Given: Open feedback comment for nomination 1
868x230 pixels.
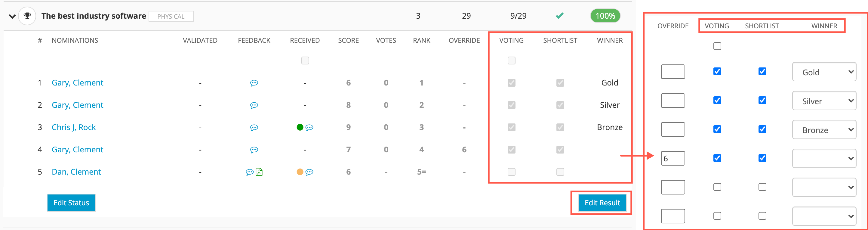Looking at the screenshot, I should click(254, 83).
